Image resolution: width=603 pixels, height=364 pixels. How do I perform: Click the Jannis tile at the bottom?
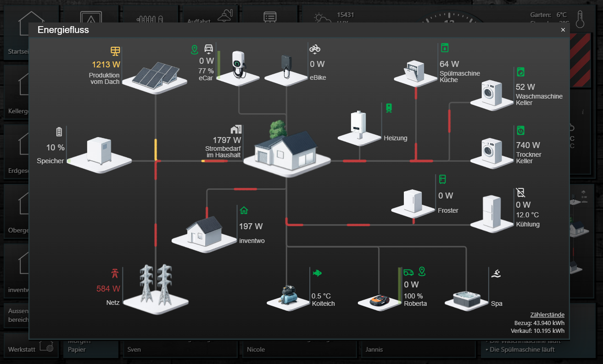pyautogui.click(x=419, y=349)
